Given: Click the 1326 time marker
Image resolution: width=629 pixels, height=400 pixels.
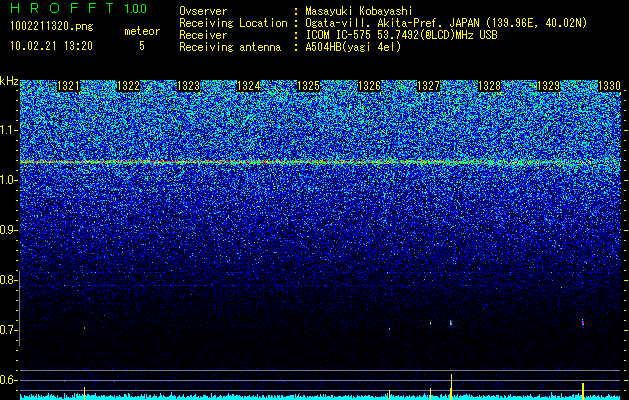Looking at the screenshot, I should coord(369,86).
